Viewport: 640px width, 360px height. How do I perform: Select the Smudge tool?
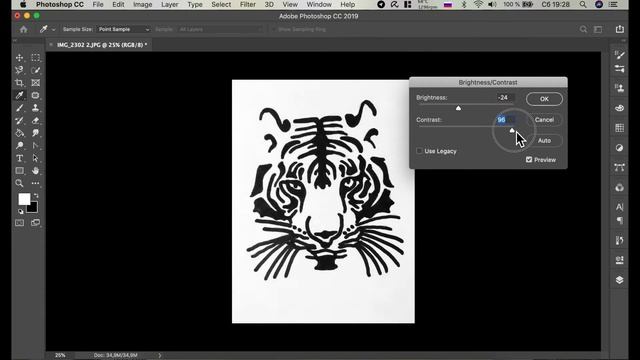[36, 133]
